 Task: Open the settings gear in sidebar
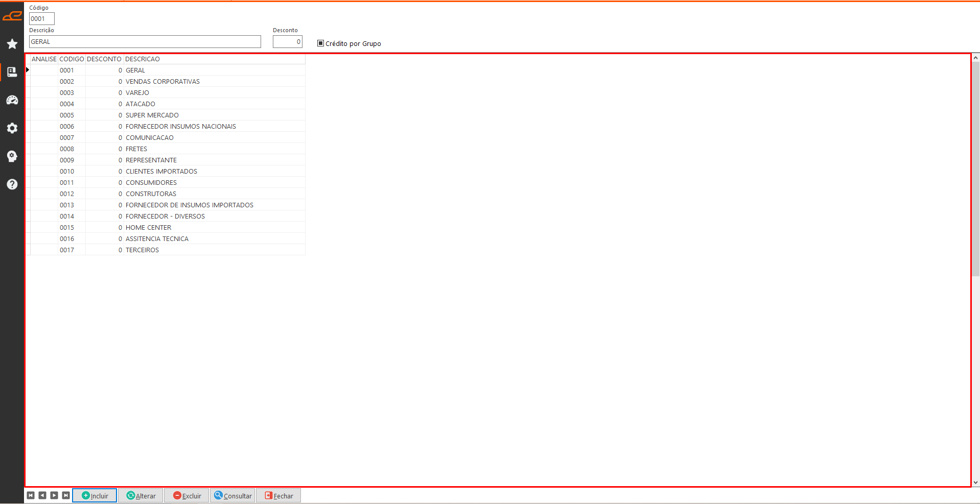click(x=12, y=128)
